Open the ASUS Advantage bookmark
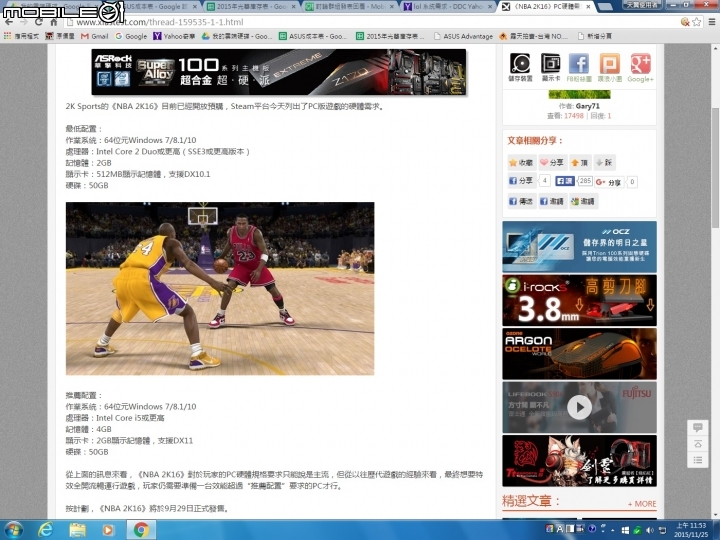720x540 pixels. (x=464, y=36)
